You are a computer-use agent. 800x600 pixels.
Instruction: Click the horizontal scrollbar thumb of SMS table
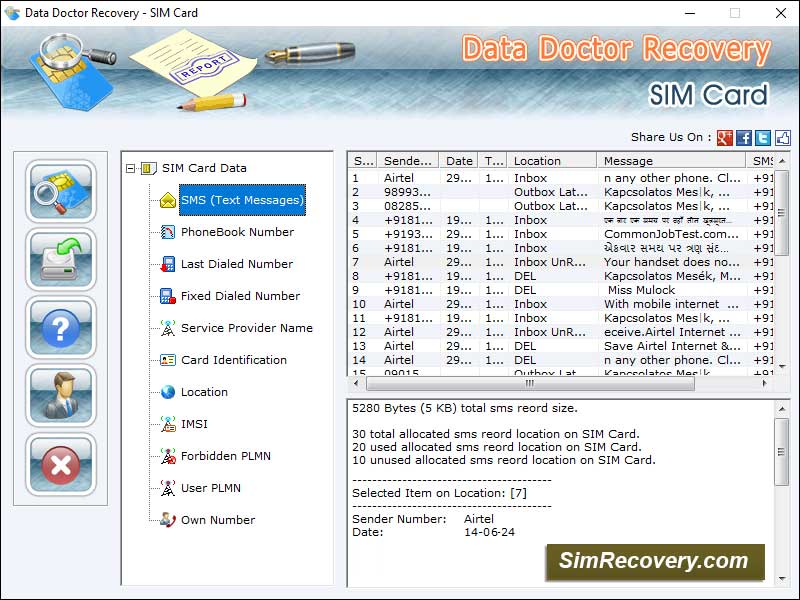coord(530,383)
